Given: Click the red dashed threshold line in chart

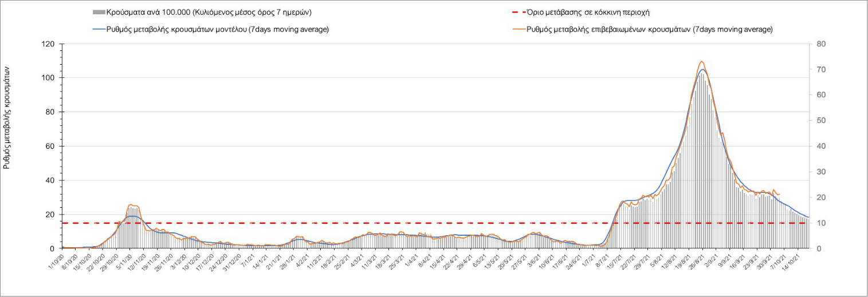Looking at the screenshot, I should pos(401,223).
